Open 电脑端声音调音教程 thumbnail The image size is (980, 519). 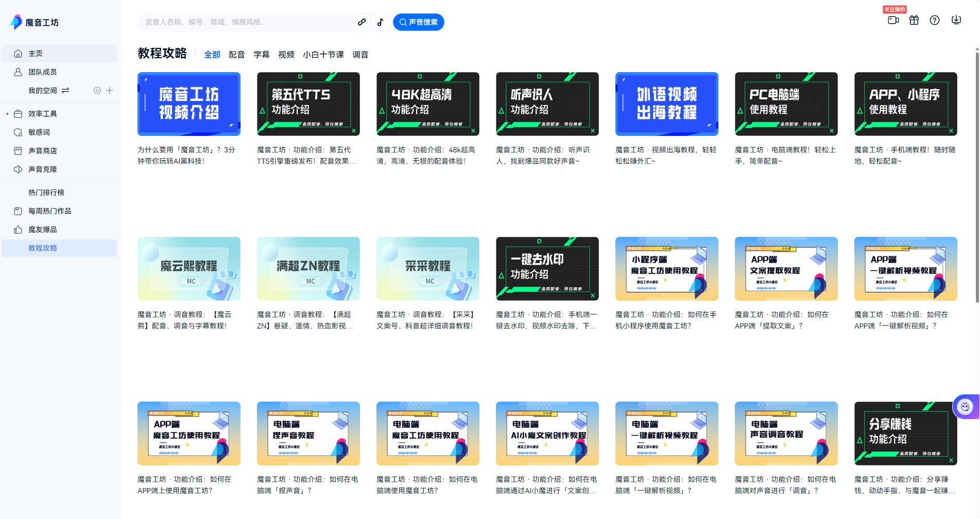tap(786, 434)
